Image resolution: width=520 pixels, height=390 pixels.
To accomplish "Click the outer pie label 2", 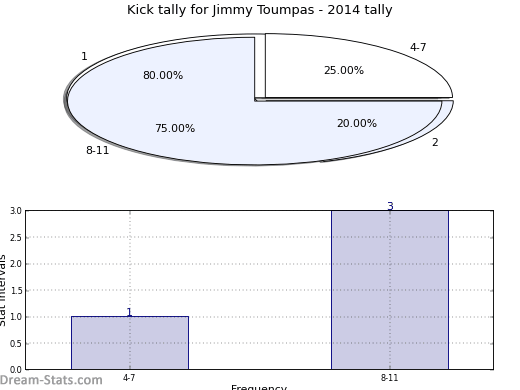I will coord(435,142).
